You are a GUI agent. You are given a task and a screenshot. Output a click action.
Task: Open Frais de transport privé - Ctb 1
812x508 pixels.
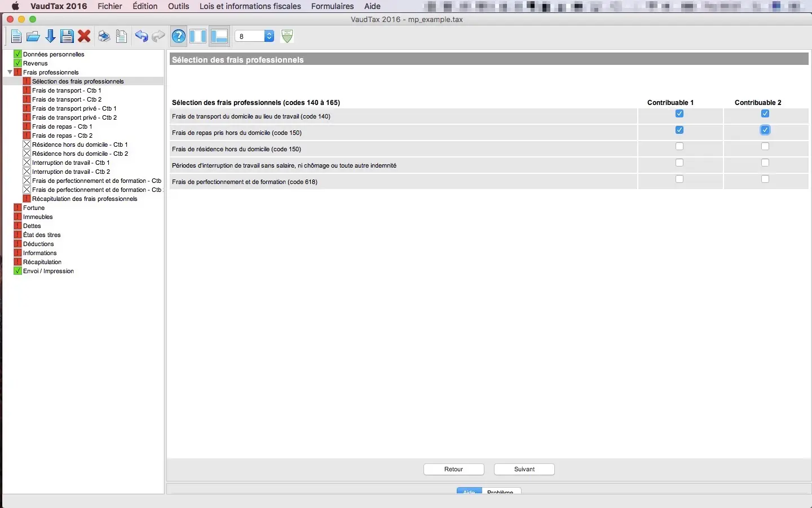tap(74, 108)
